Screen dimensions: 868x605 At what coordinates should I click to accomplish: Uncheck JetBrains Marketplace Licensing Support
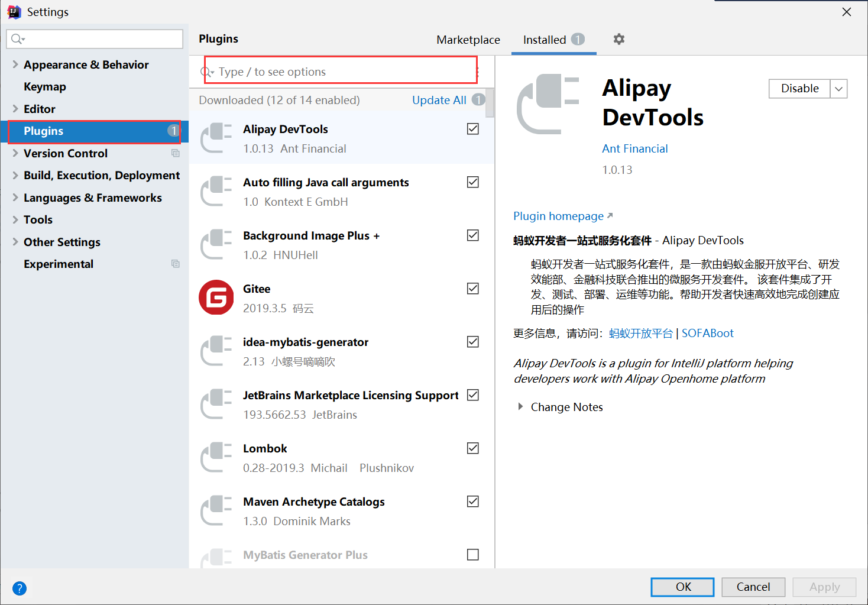click(x=473, y=395)
